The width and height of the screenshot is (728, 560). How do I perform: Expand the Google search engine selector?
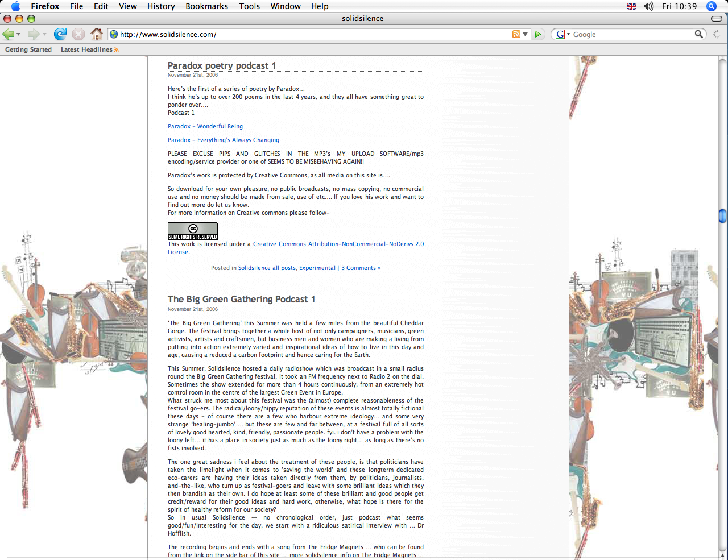pyautogui.click(x=562, y=34)
